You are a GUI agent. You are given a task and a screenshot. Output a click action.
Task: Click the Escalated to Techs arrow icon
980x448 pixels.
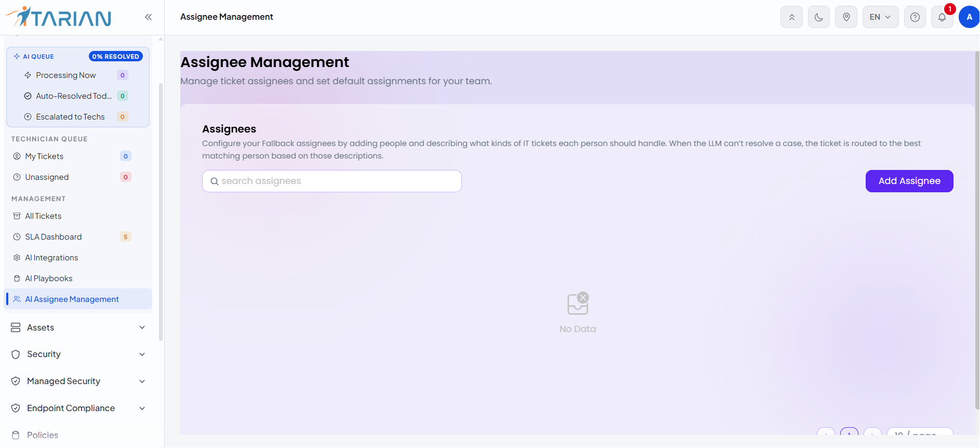(28, 117)
